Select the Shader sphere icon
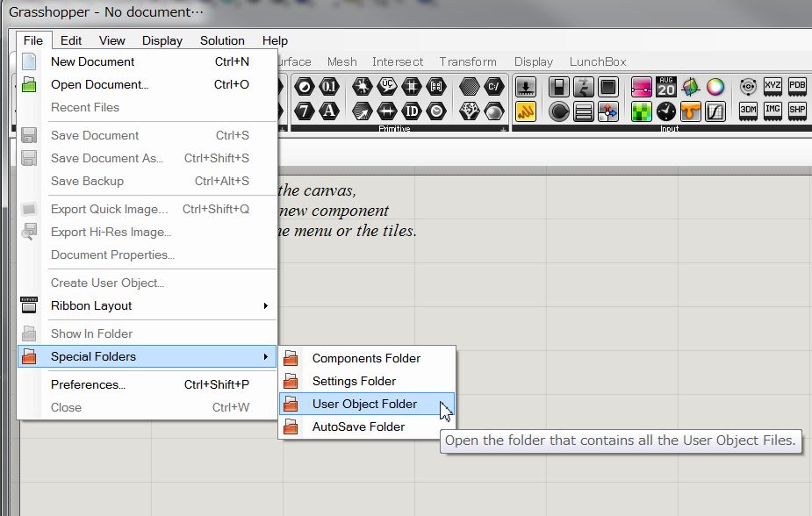812x516 pixels. (x=493, y=111)
